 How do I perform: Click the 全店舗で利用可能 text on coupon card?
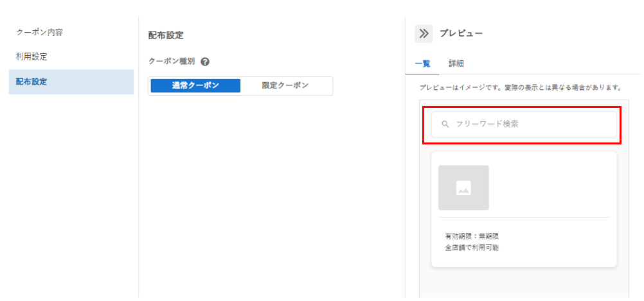click(x=472, y=248)
